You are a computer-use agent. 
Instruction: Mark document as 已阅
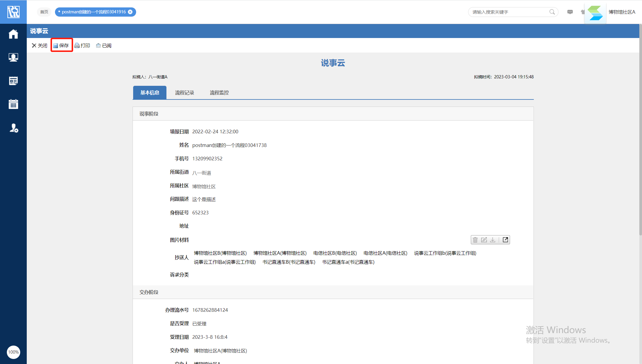104,45
